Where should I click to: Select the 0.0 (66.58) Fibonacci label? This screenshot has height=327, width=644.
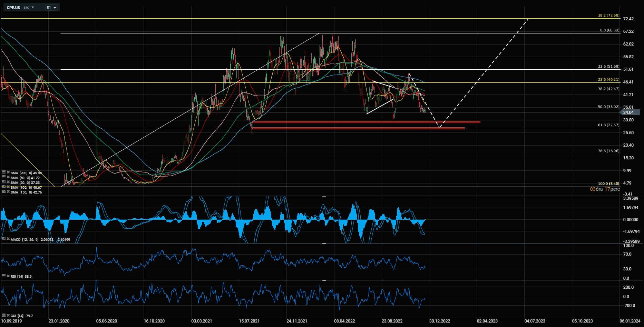[610, 30]
